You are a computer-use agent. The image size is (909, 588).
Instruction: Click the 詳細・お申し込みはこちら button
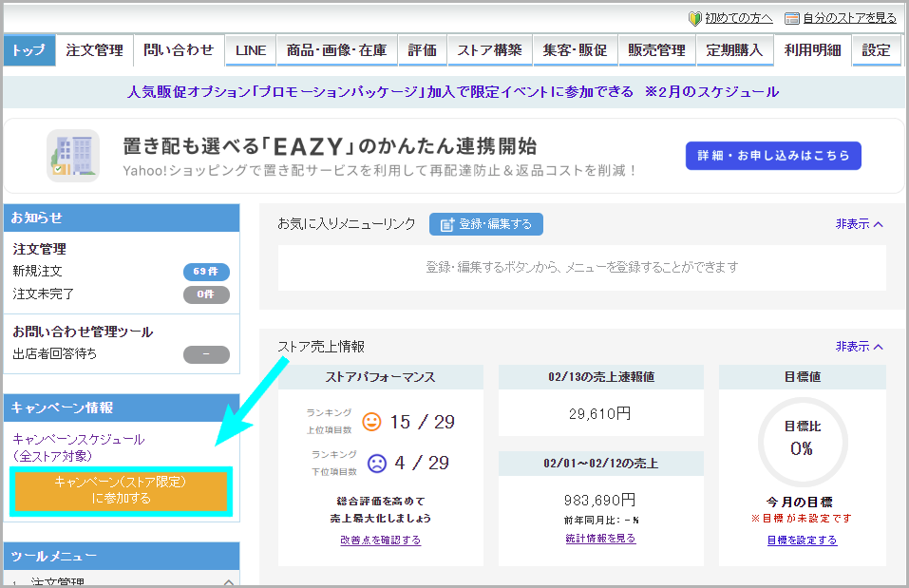coord(773,156)
